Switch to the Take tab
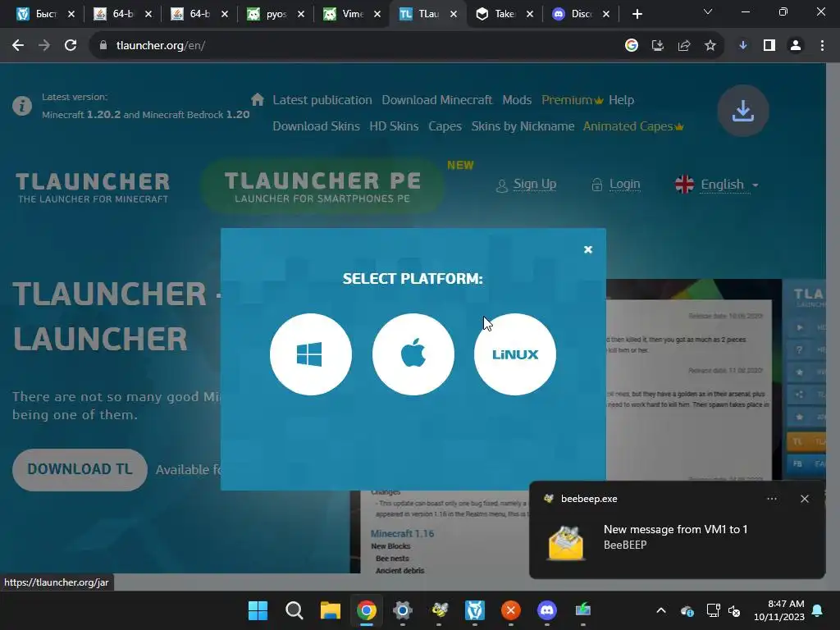Viewport: 840px width, 630px height. [504, 14]
